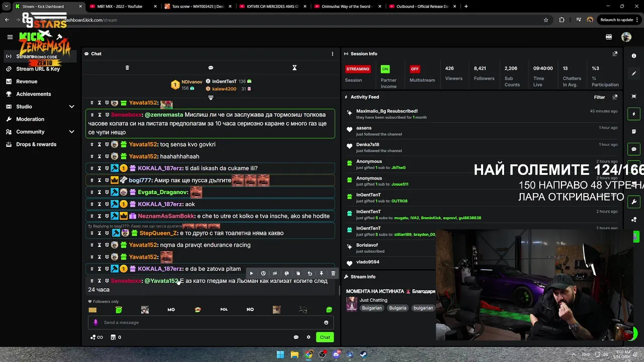Click the purple microphone icon in message box
Image resolution: width=644 pixels, height=362 pixels.
(x=96, y=323)
